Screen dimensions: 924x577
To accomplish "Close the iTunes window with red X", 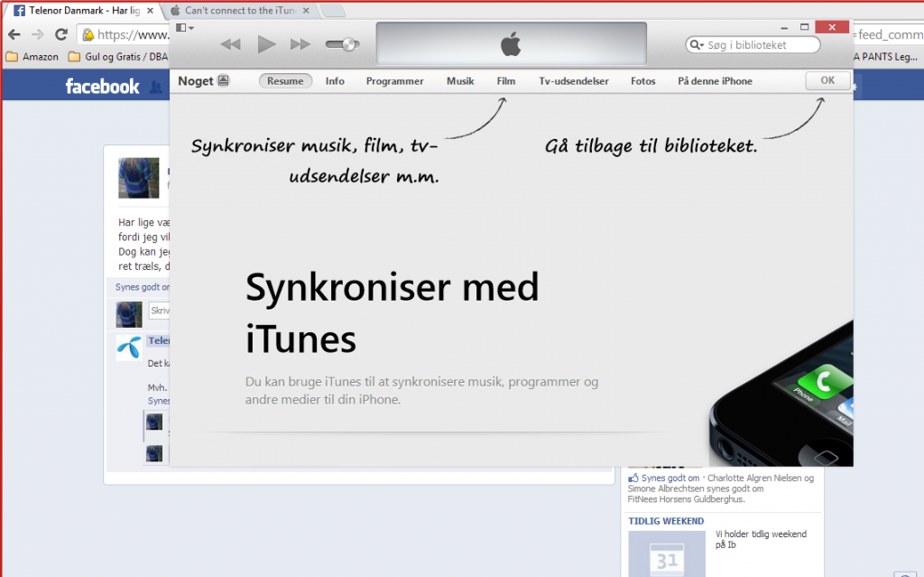I will pos(832,27).
